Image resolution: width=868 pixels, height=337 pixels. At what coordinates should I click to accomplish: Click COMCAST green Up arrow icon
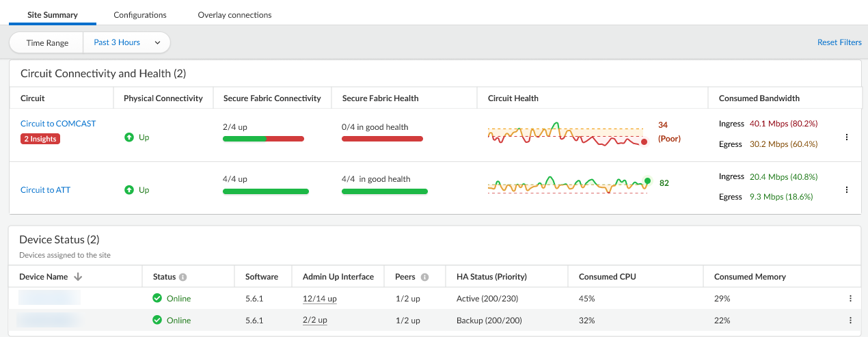[129, 137]
